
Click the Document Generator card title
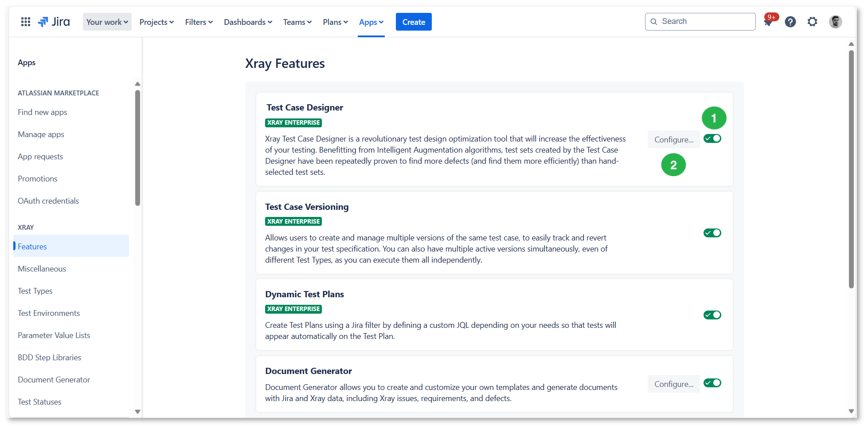click(x=309, y=371)
